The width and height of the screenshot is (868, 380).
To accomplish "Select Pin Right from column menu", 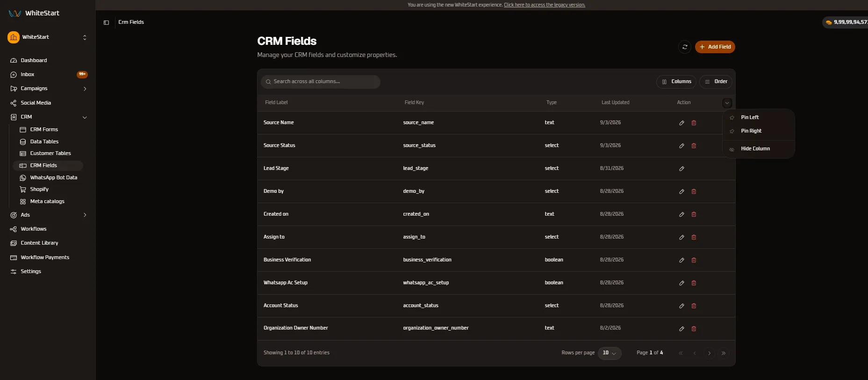I will click(x=759, y=131).
